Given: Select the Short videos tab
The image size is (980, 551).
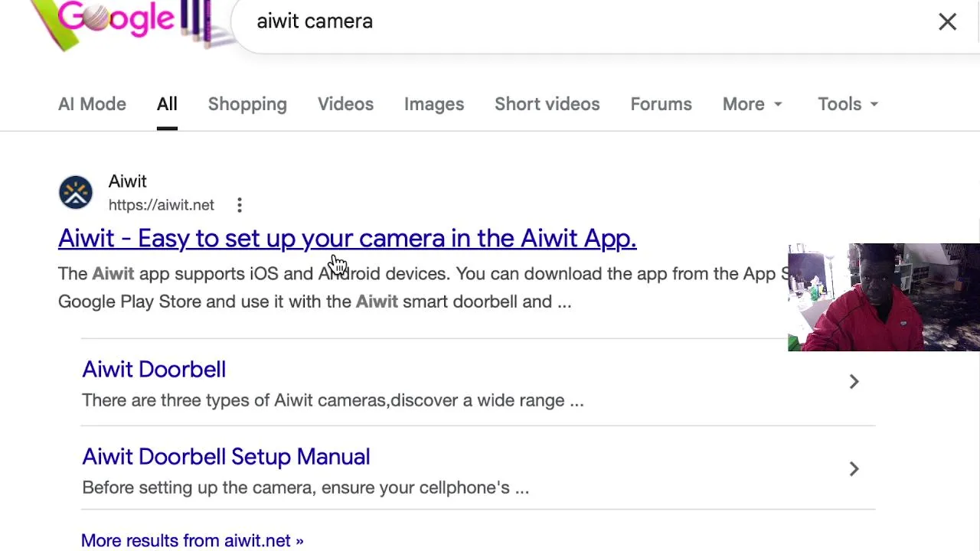Looking at the screenshot, I should (x=547, y=104).
